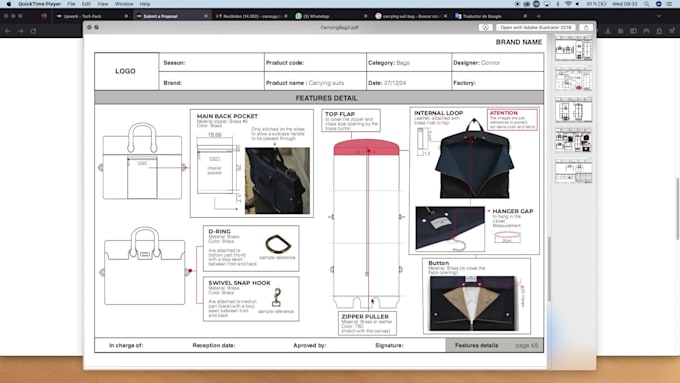Open the Control Center icon in the menu bar

tap(669, 4)
